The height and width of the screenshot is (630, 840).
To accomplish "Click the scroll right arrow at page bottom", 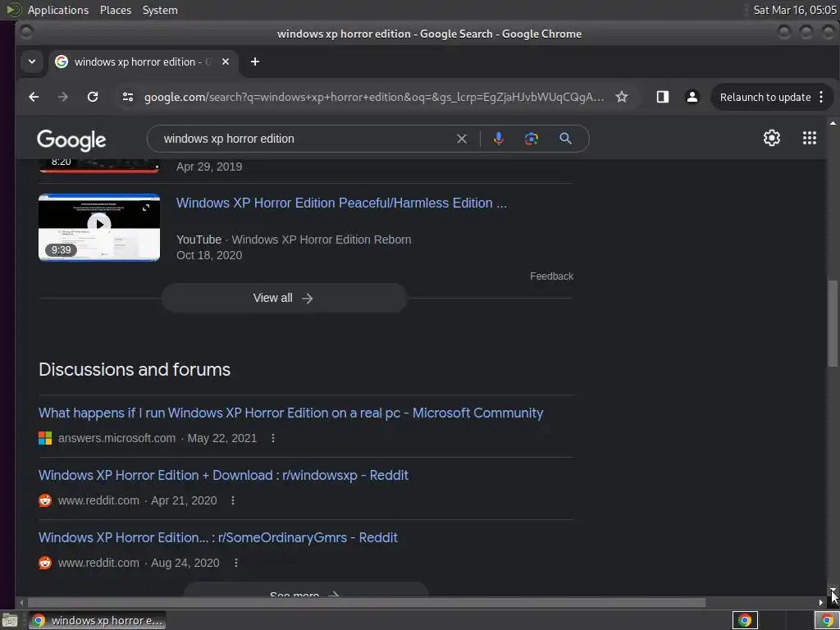I will pos(820,603).
